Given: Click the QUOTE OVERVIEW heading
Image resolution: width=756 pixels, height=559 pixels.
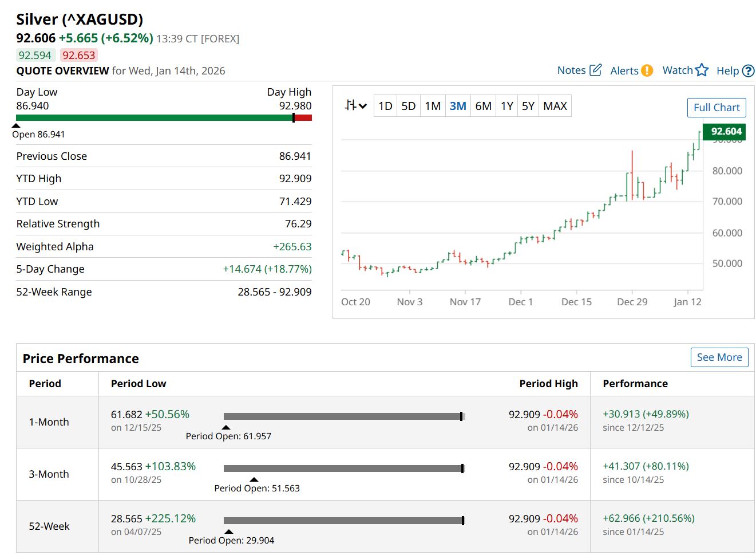Looking at the screenshot, I should [x=63, y=71].
